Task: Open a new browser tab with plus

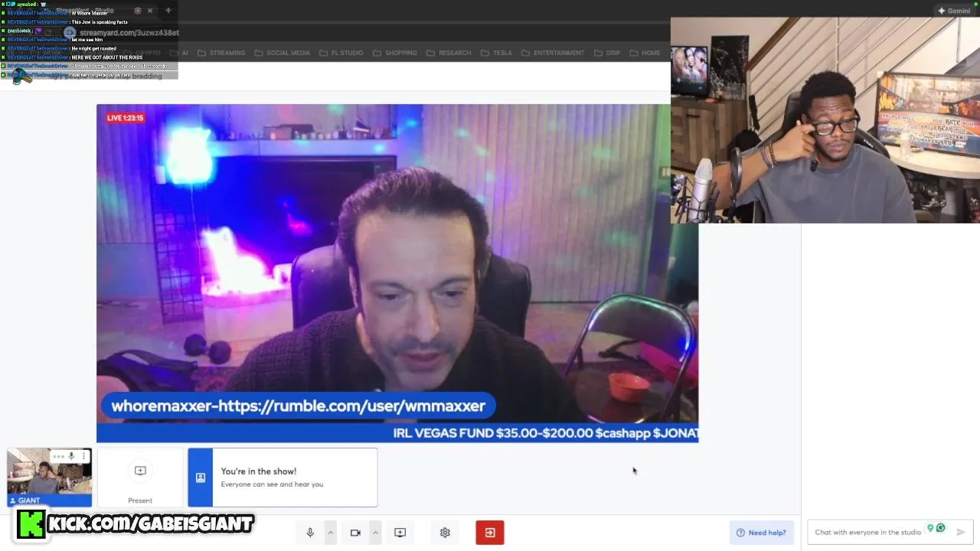Action: tap(168, 11)
